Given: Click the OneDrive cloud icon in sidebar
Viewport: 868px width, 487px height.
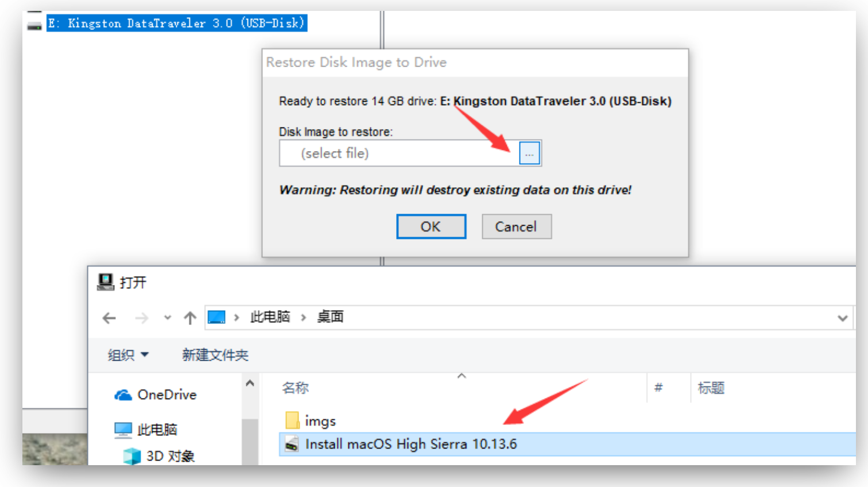Looking at the screenshot, I should coord(123,395).
